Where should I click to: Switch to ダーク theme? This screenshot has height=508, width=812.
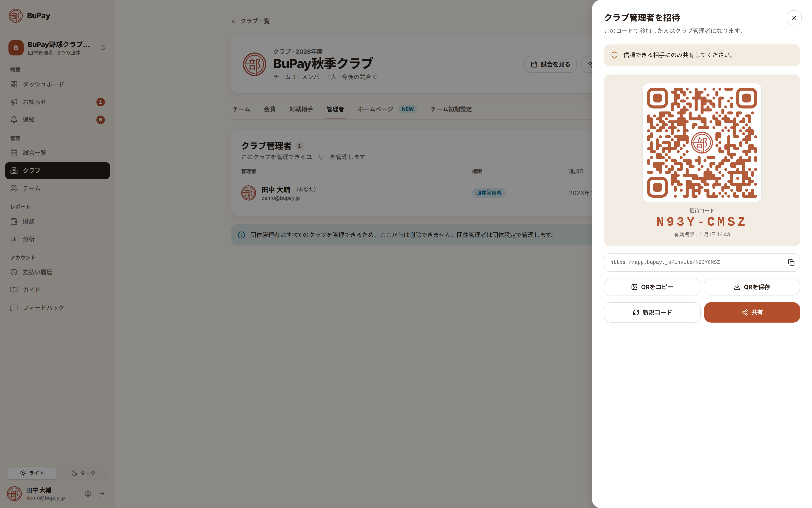coord(83,473)
